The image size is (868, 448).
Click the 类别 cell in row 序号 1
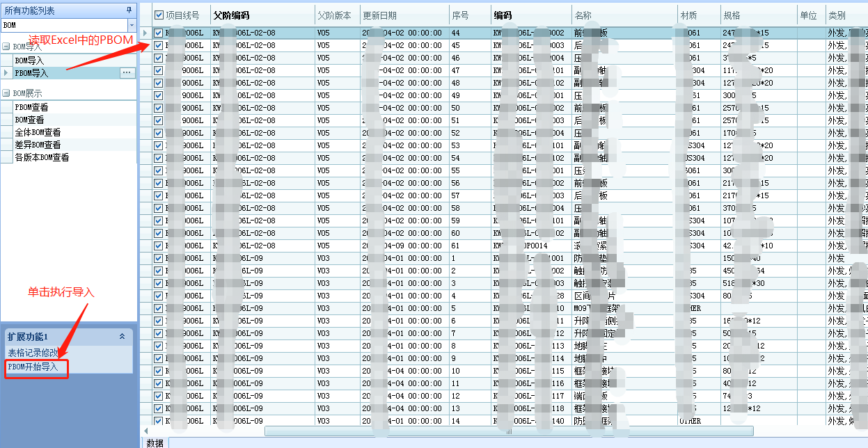(x=846, y=258)
